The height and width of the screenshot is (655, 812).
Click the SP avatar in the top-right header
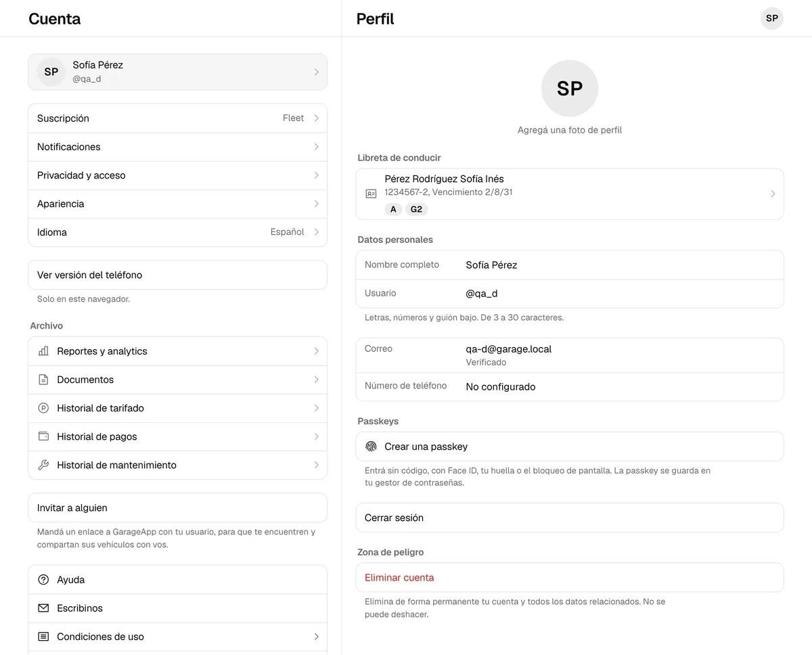772,18
